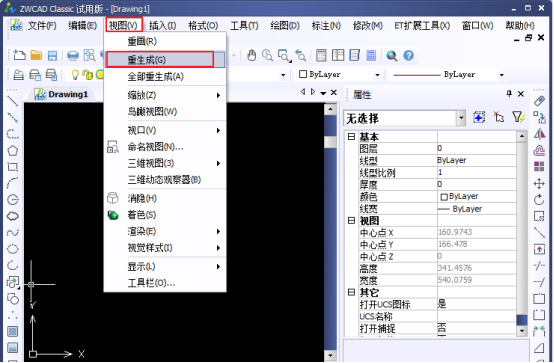The width and height of the screenshot is (554, 363).
Task: Select the Ellipse draw tool
Action: click(13, 249)
